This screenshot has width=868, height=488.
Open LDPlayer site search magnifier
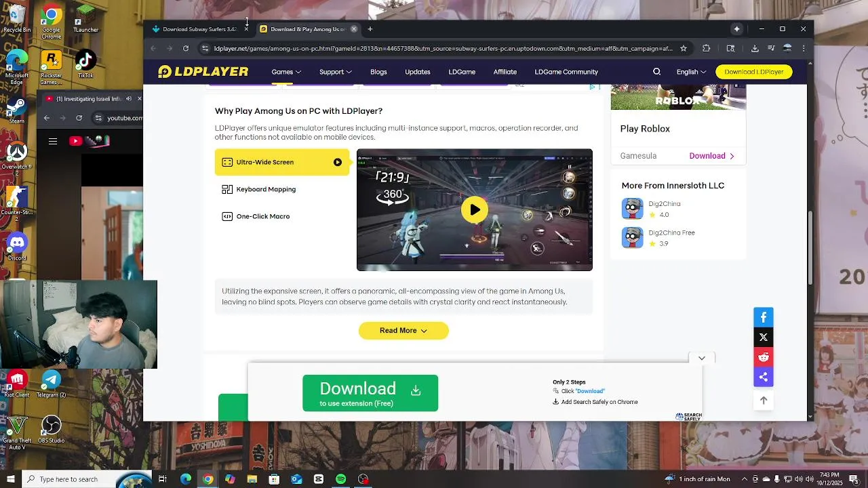pyautogui.click(x=656, y=72)
